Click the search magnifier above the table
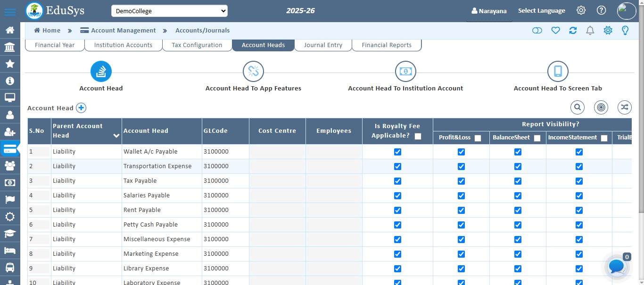 click(577, 107)
